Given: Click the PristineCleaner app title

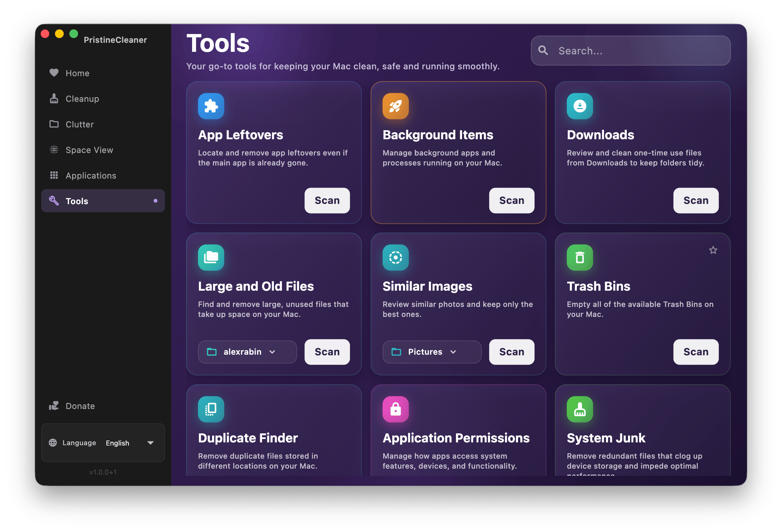Looking at the screenshot, I should tap(115, 40).
